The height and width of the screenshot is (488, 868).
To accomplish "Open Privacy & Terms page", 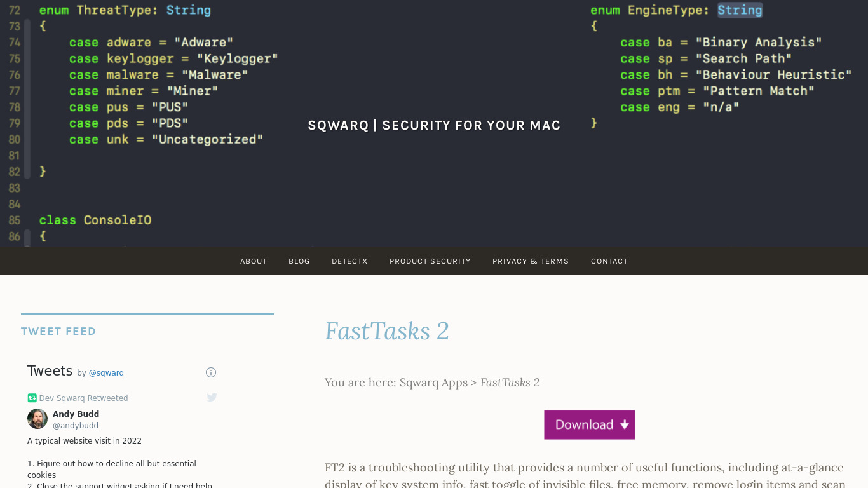I will 531,261.
